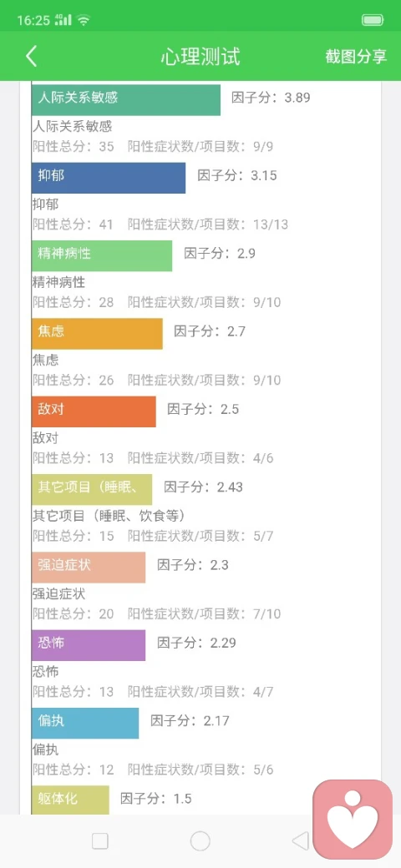Select the blue 抑郁 bar
Viewport: 401px width, 868px height.
coord(109,178)
